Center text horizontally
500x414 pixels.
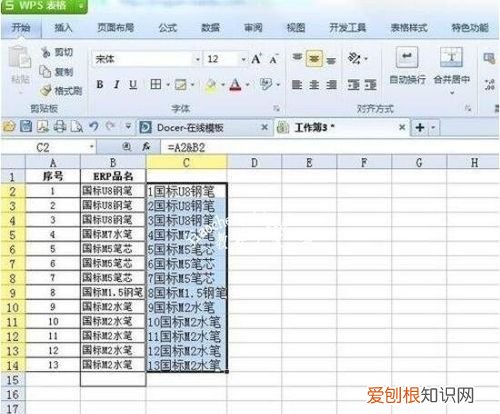click(314, 85)
